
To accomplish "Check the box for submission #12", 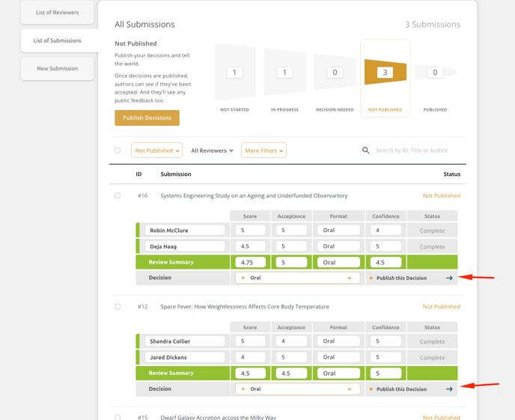I will tap(118, 307).
